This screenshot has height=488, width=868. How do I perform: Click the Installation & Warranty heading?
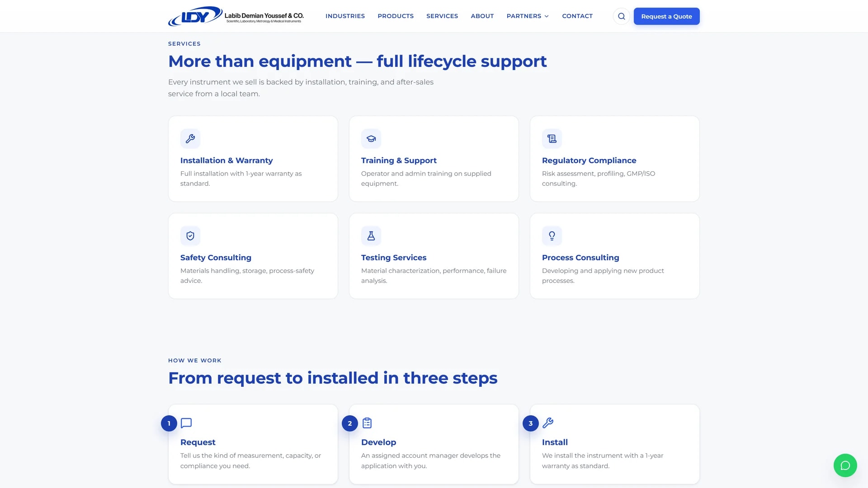click(226, 160)
